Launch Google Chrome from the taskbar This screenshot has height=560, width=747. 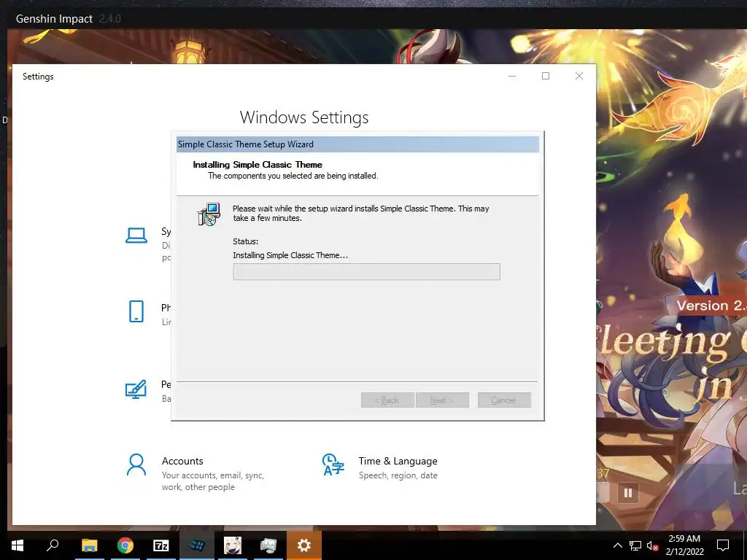125,545
